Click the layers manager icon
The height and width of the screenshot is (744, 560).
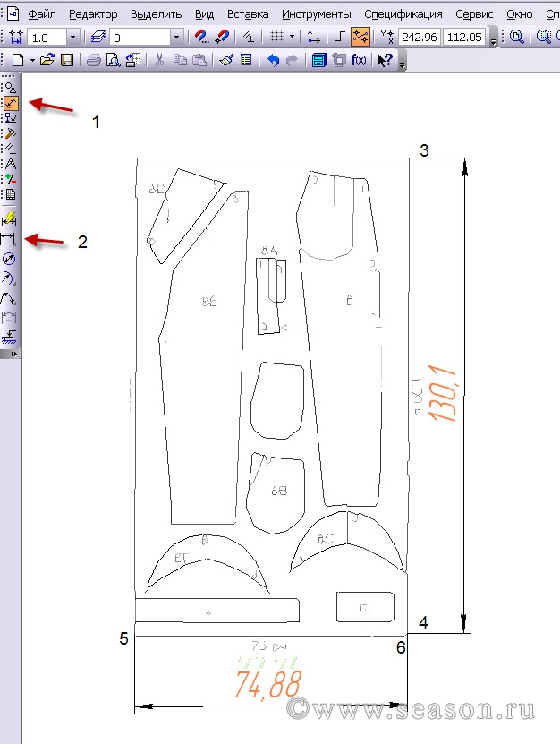[x=98, y=37]
